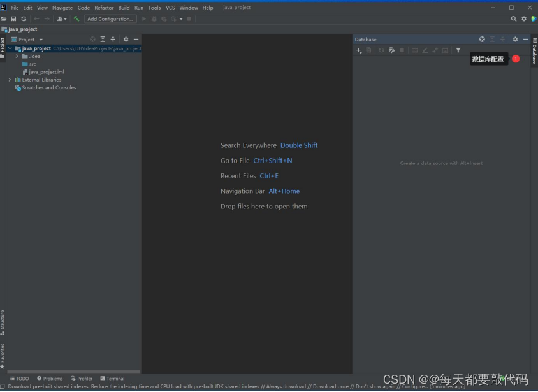Click the IDE Settings gear in top-right corner
Viewport: 538px width, 392px height.
pos(524,18)
